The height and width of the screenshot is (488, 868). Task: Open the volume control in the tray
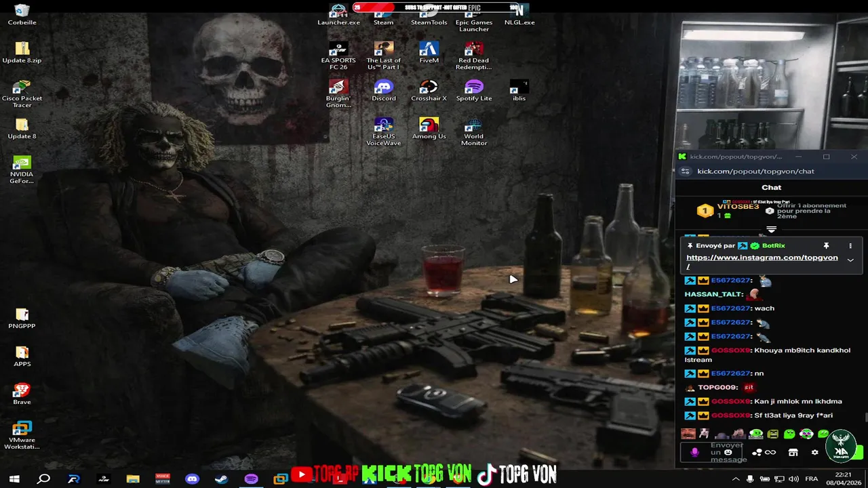(793, 479)
